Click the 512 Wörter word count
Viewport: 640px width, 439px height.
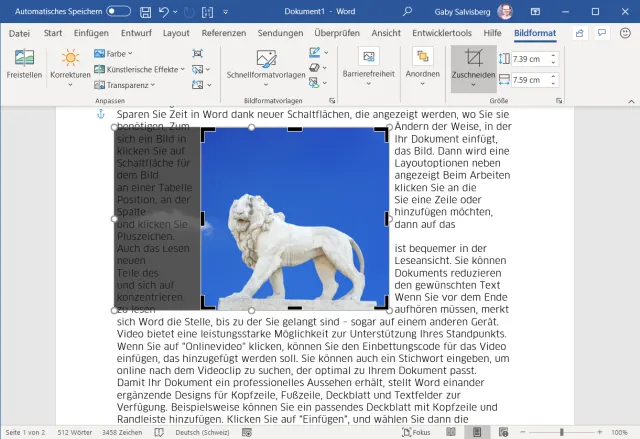click(76, 432)
